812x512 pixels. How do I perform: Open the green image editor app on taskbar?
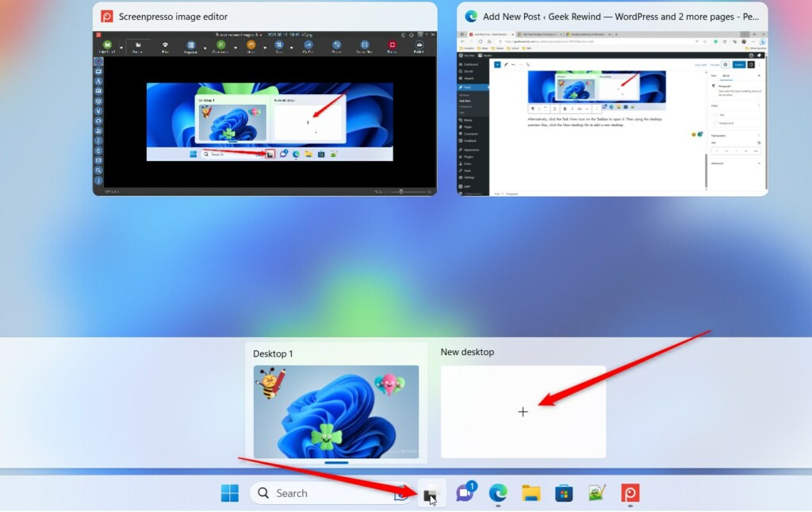(x=596, y=493)
